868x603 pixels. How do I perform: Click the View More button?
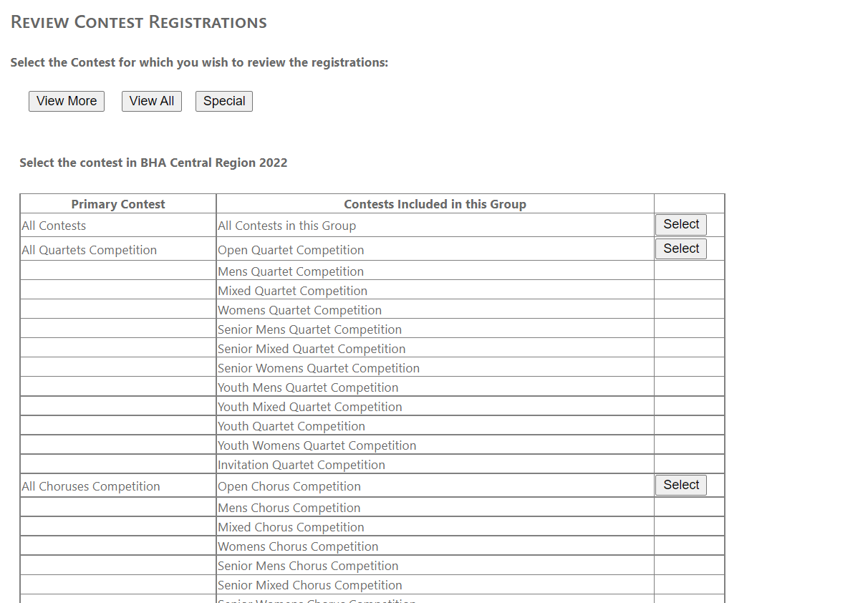[67, 101]
